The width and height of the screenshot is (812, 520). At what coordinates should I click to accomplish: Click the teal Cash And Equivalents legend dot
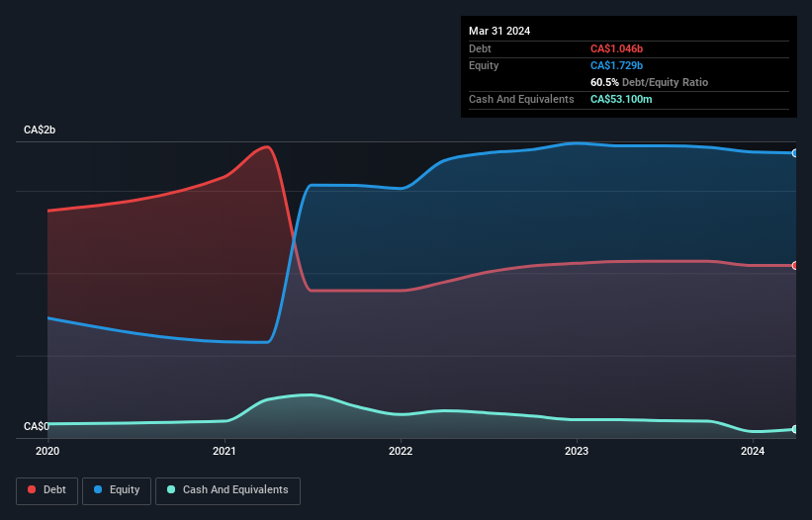pos(171,489)
